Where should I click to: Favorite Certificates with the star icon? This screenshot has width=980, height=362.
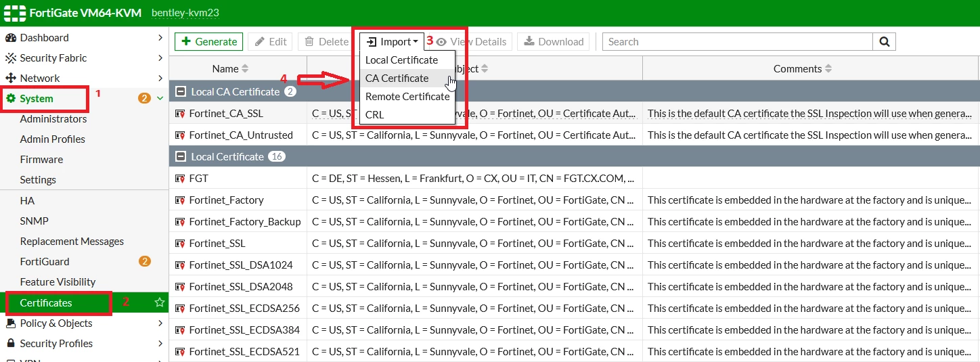coord(160,302)
